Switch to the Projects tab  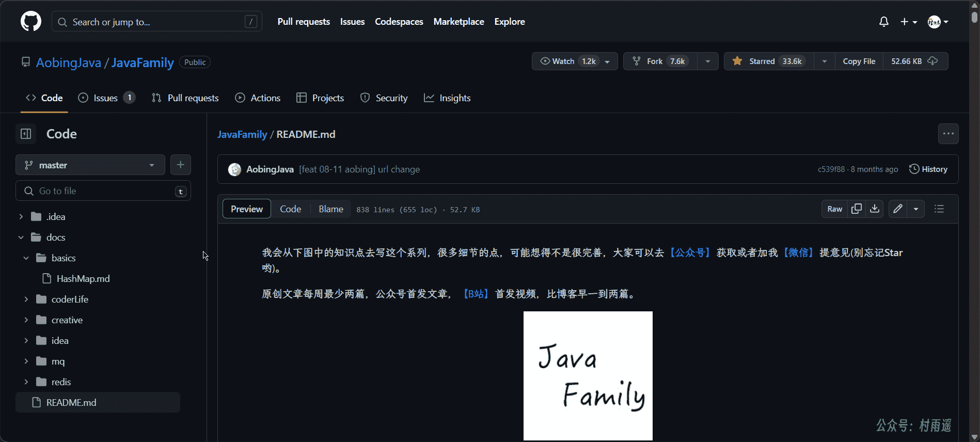(x=320, y=98)
